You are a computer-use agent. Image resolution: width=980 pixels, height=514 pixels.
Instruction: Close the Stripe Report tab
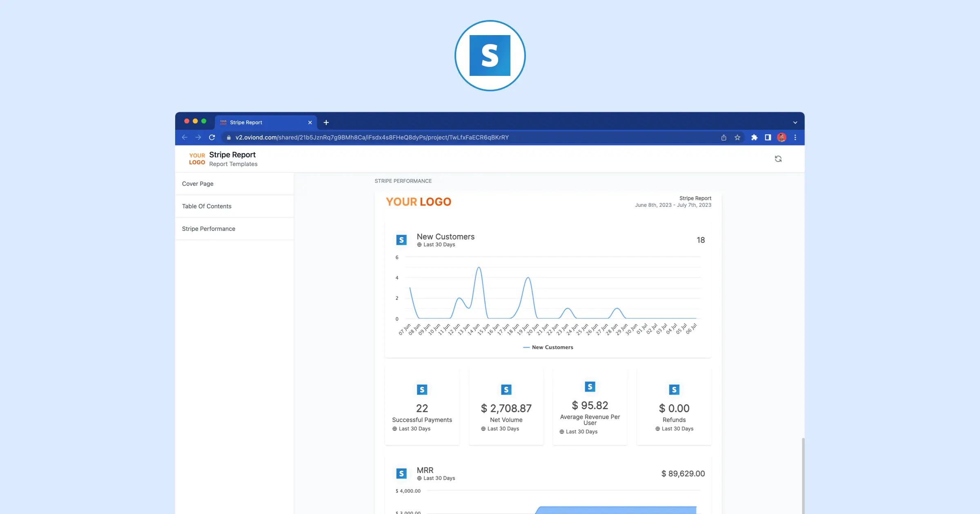point(310,122)
